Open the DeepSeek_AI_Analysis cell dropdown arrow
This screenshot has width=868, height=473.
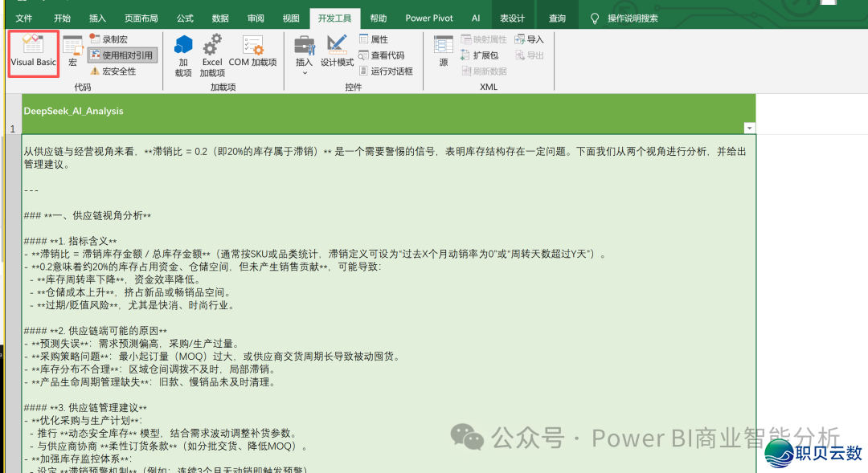point(749,128)
